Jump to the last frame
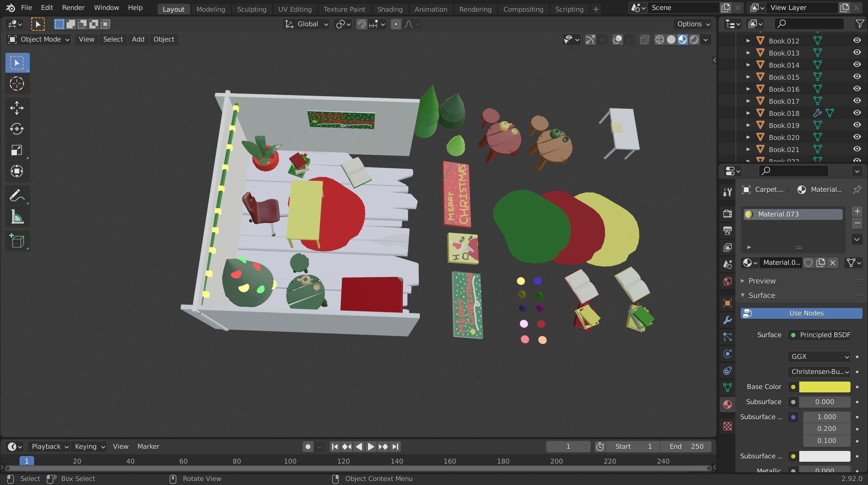 [395, 447]
